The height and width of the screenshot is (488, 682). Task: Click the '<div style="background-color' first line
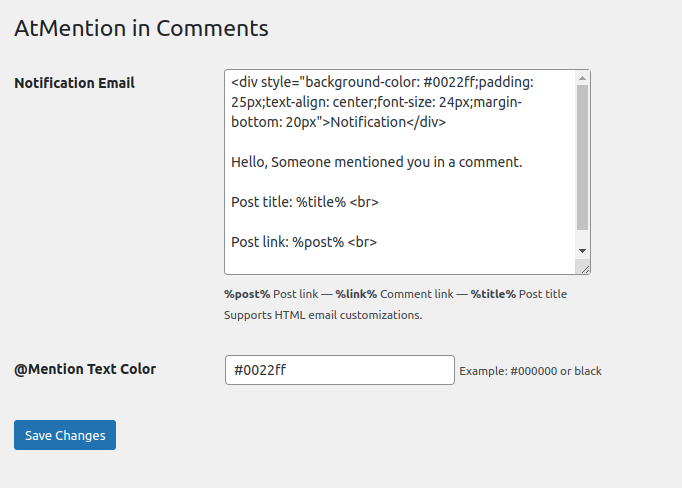click(382, 82)
